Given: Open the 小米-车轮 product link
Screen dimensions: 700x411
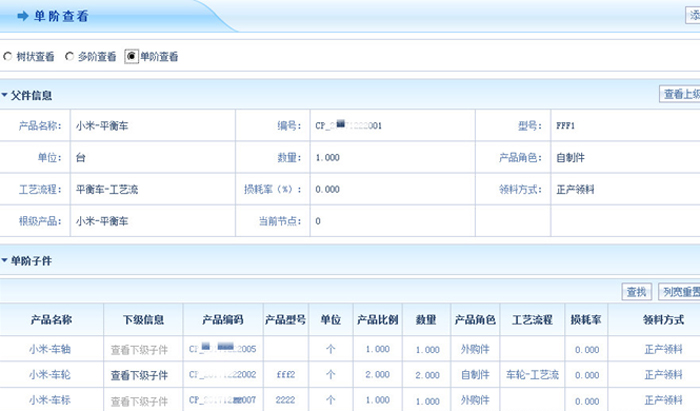Looking at the screenshot, I should (x=50, y=374).
